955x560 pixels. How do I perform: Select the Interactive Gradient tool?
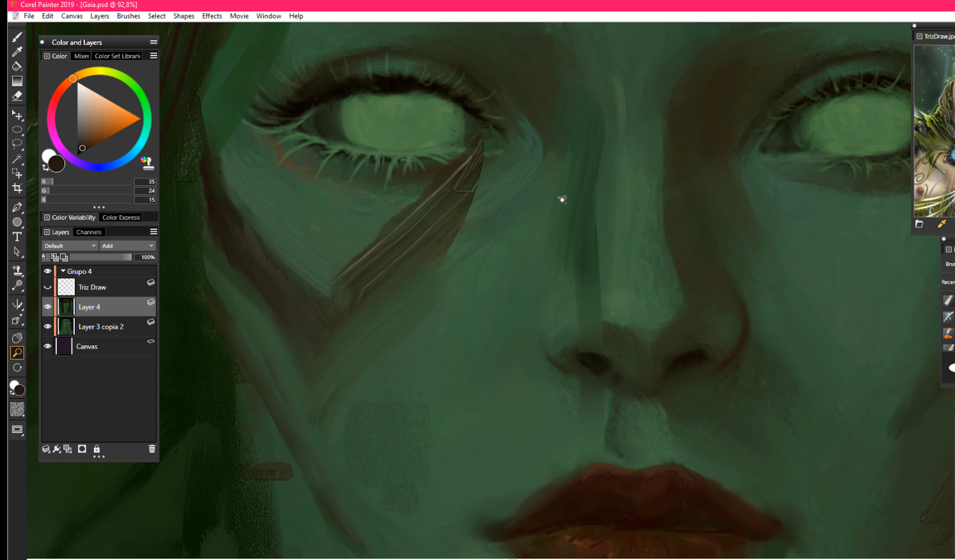tap(17, 81)
